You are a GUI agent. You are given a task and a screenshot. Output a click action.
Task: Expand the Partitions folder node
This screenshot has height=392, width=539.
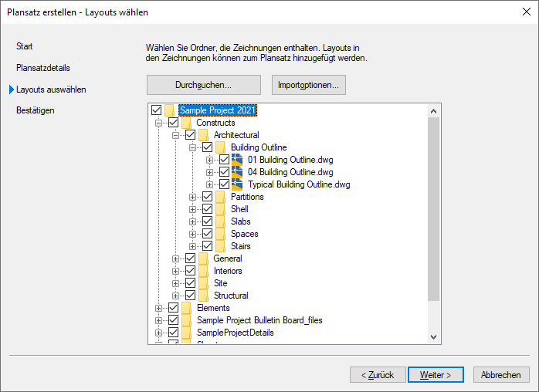click(192, 198)
